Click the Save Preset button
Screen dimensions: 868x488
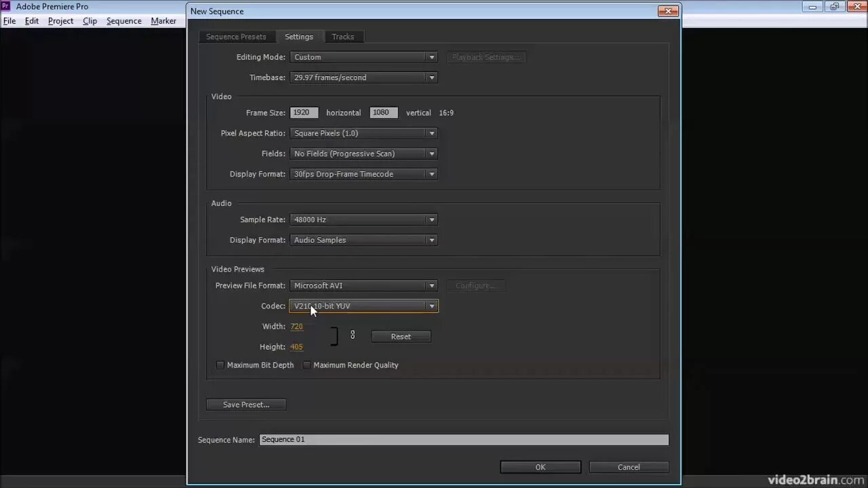(x=246, y=405)
